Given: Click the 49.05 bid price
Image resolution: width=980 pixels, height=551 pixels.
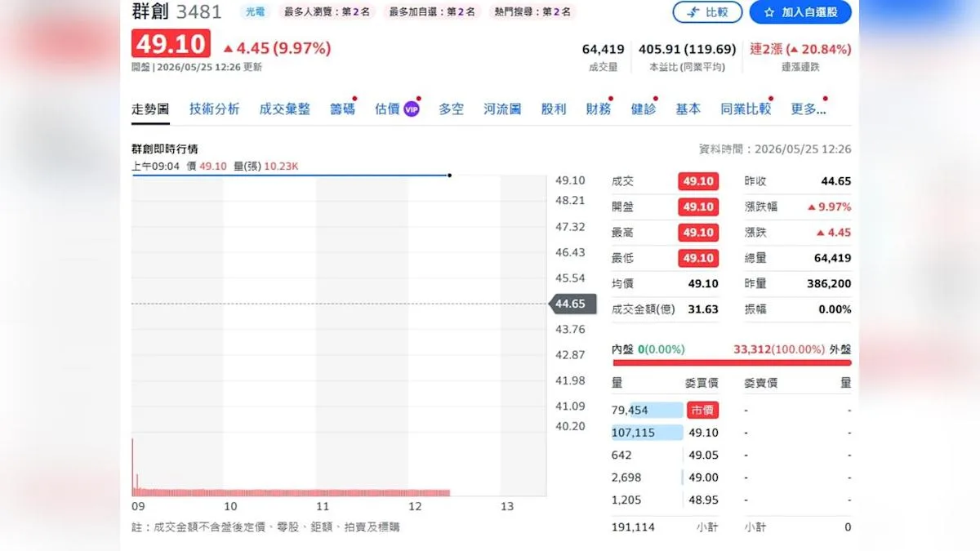Looking at the screenshot, I should click(x=703, y=455).
